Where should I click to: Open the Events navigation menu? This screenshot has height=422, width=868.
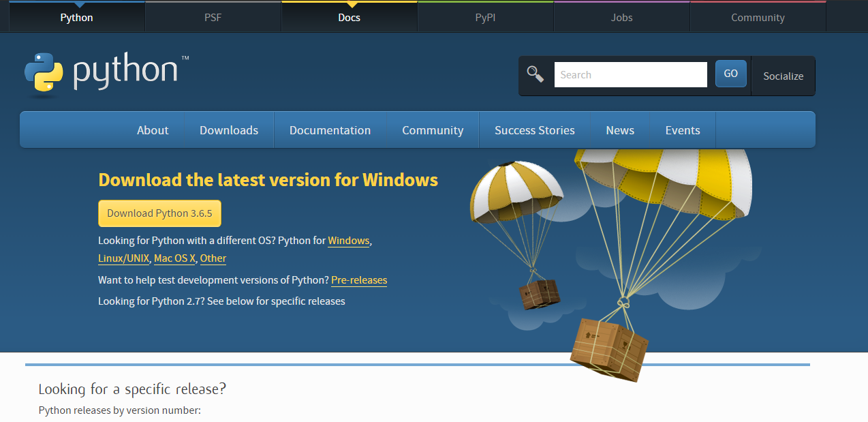click(x=683, y=130)
